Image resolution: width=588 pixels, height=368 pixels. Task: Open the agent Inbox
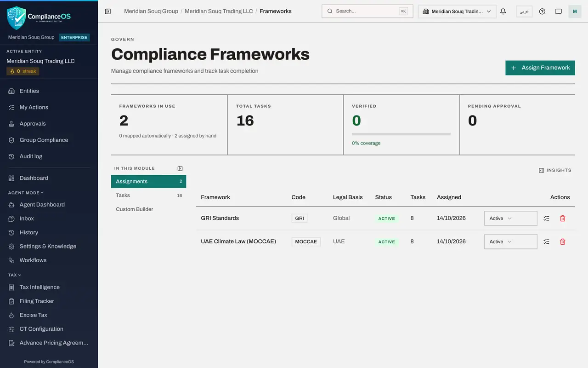(x=49, y=218)
